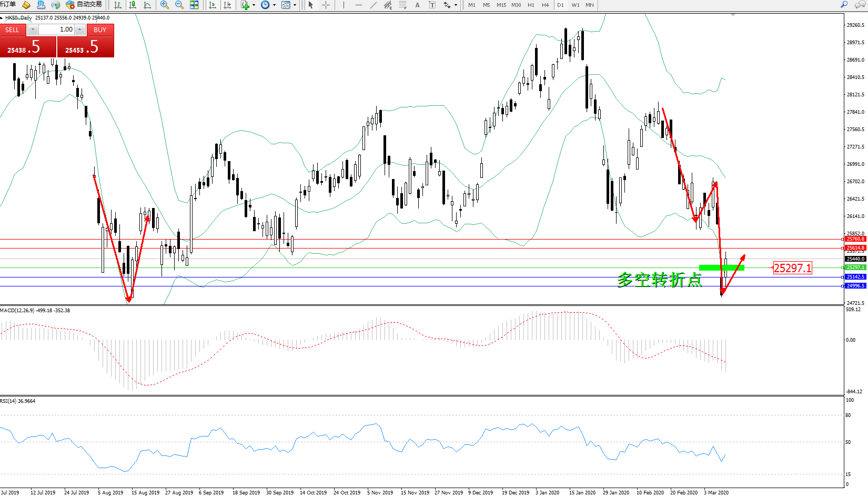Expand the chart templates dropdown arrow
868x496 pixels.
[295, 5]
